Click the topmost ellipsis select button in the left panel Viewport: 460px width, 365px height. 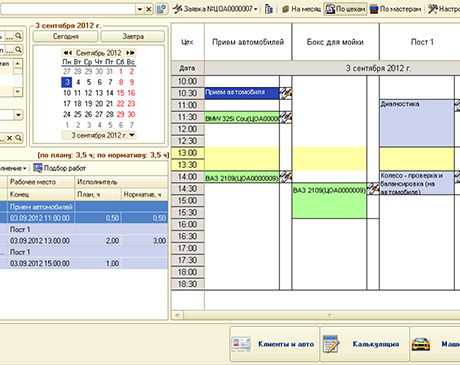pyautogui.click(x=10, y=36)
